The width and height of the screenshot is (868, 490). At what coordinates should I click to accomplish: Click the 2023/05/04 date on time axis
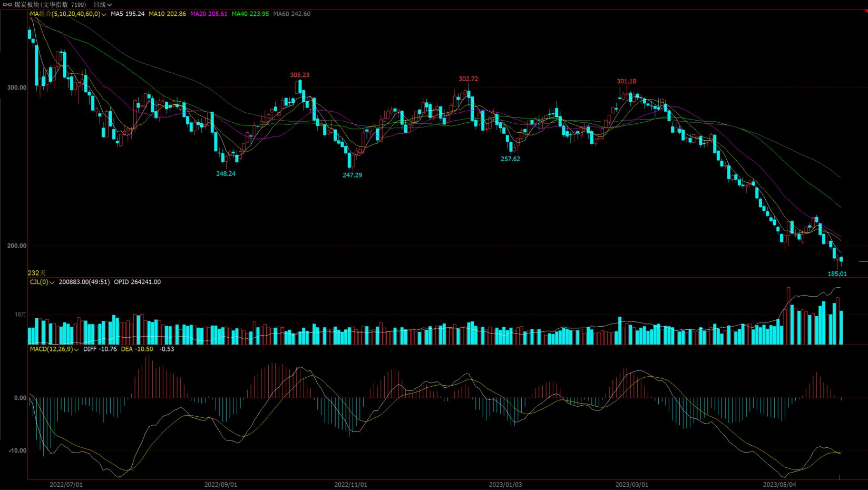point(780,485)
